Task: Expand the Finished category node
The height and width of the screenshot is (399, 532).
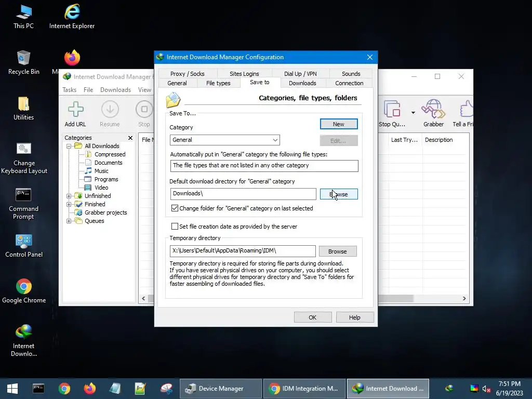Action: 69,204
